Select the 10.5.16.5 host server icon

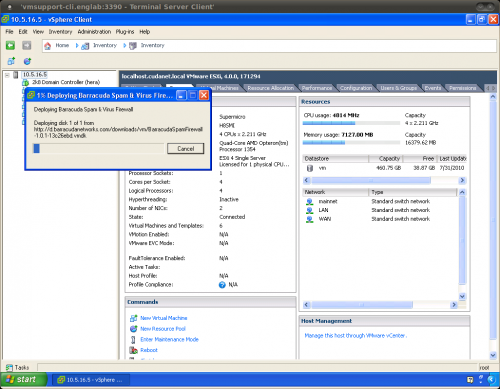[15, 75]
